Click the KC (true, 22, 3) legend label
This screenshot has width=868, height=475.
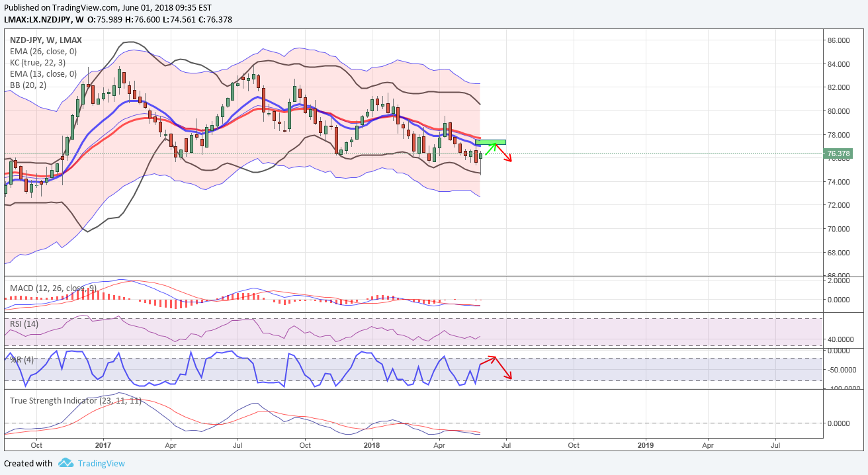pos(39,63)
